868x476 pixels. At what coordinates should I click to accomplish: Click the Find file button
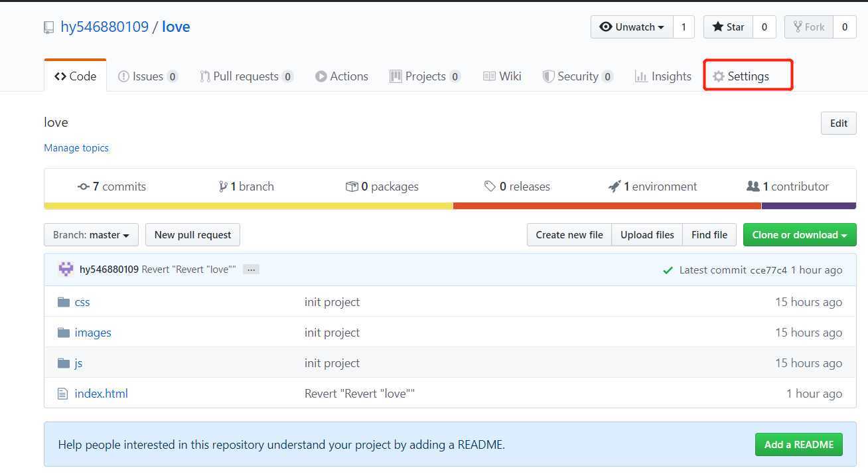[x=709, y=235]
